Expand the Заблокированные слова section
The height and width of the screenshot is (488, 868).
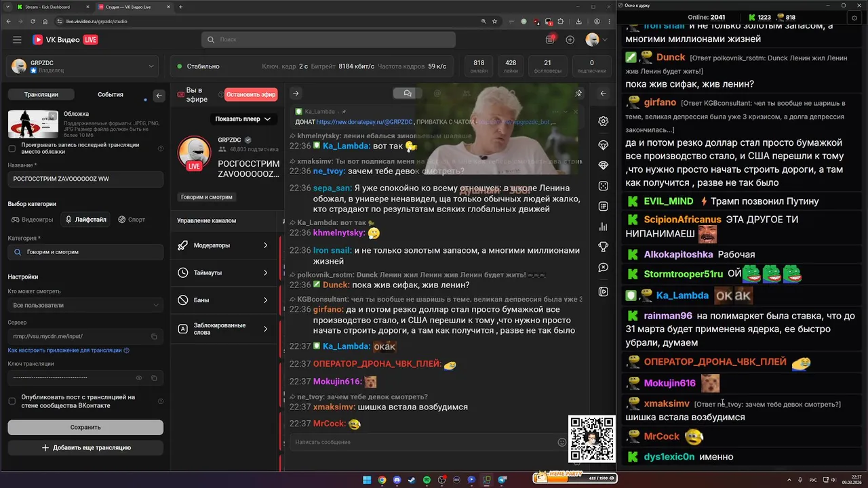[x=224, y=329]
